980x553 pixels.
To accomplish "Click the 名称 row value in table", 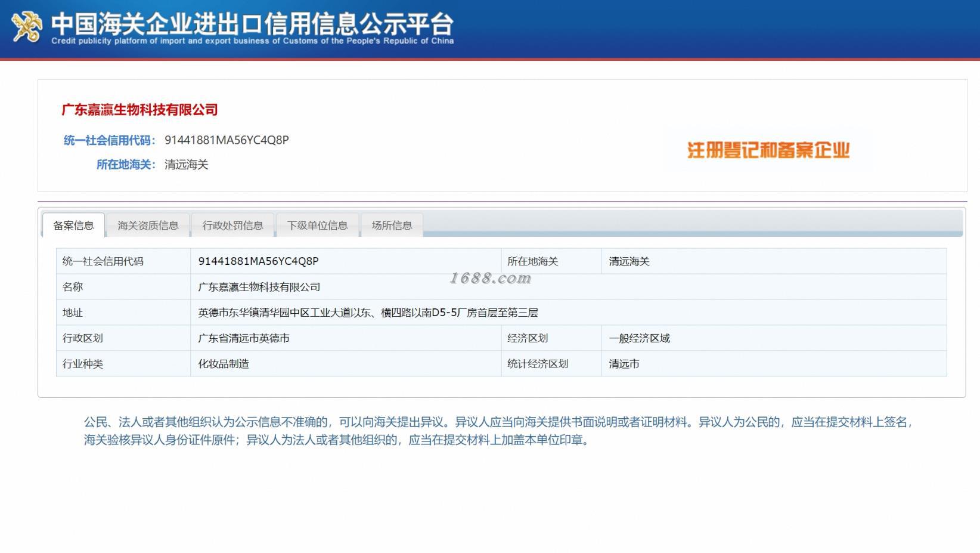I will click(x=259, y=287).
